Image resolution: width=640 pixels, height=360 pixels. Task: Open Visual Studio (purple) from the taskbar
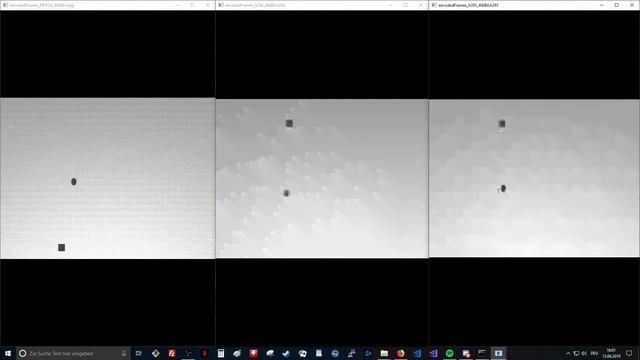[x=433, y=353]
